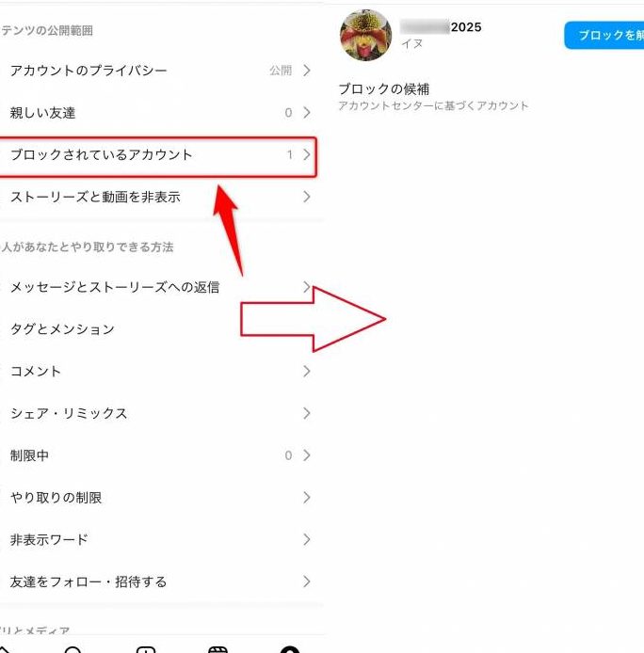Open the search magnifier icon

tap(72, 649)
